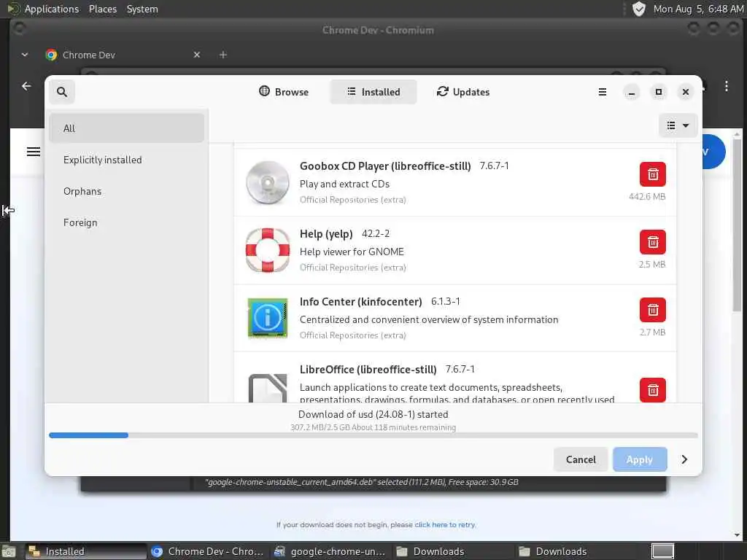Screen dimensions: 747x560
Task: Cancel the pending transaction
Action: coord(580,459)
